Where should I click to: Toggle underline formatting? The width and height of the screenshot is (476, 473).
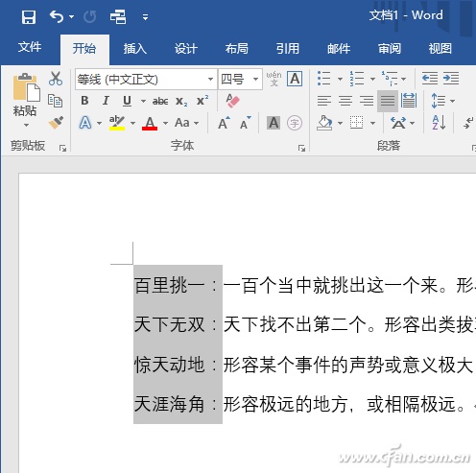(x=127, y=101)
